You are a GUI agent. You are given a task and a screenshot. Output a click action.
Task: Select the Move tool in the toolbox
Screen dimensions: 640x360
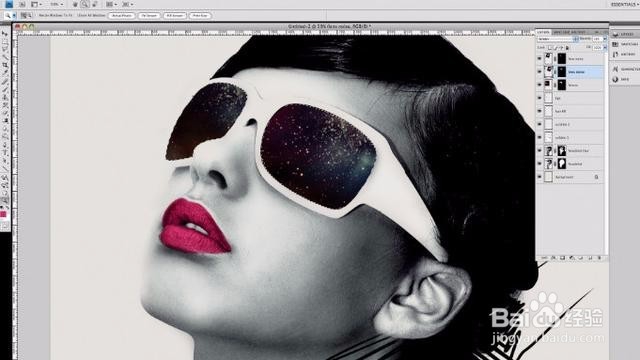point(5,34)
